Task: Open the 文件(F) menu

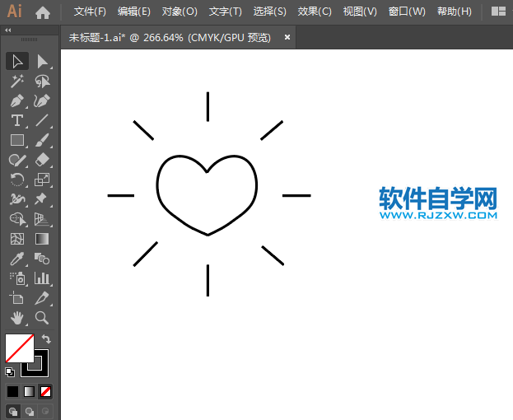Action: click(90, 12)
